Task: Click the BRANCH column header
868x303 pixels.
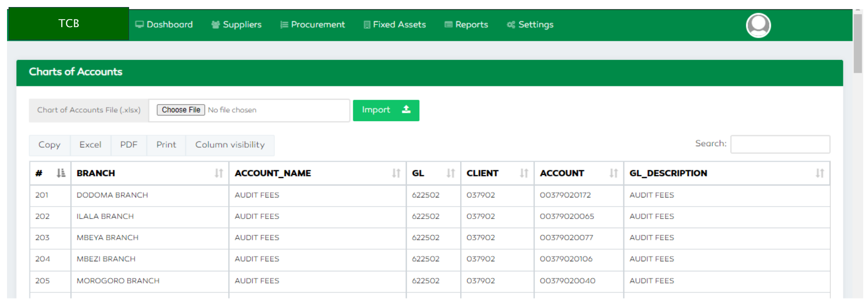Action: 150,173
